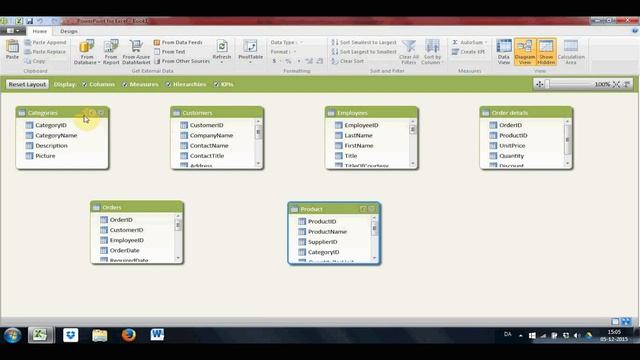Select the CategoryName column in Categories
Image resolution: width=640 pixels, height=360 pixels.
pyautogui.click(x=56, y=136)
